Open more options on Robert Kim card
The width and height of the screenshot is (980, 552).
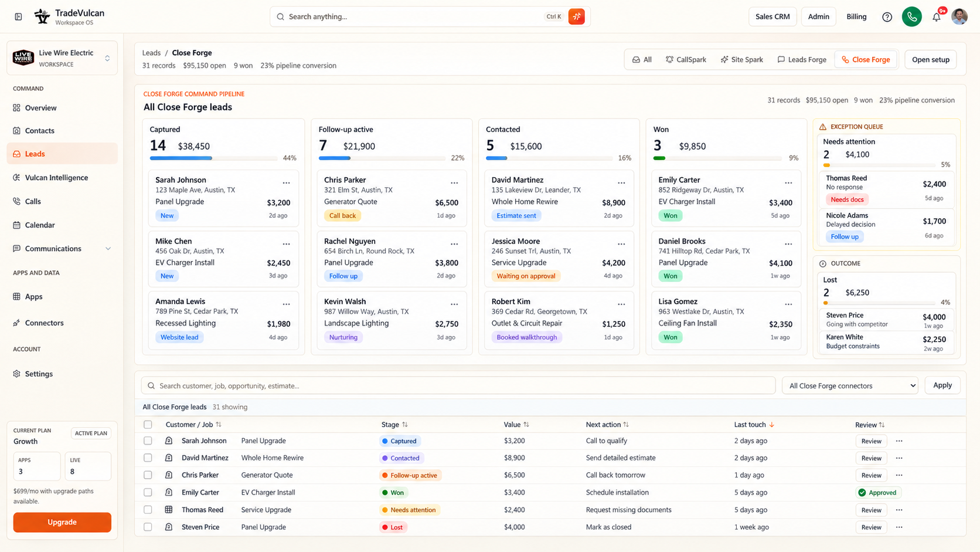[621, 304]
